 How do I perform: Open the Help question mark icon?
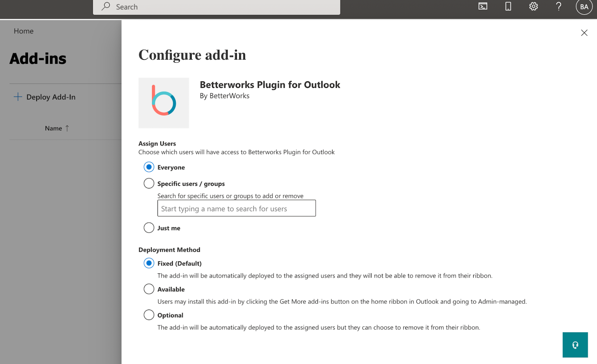point(559,6)
